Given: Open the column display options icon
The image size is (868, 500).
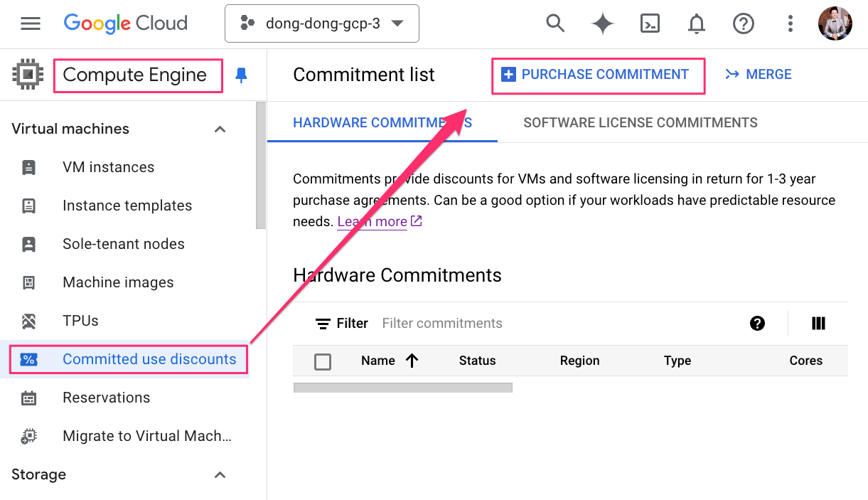Looking at the screenshot, I should click(x=818, y=323).
